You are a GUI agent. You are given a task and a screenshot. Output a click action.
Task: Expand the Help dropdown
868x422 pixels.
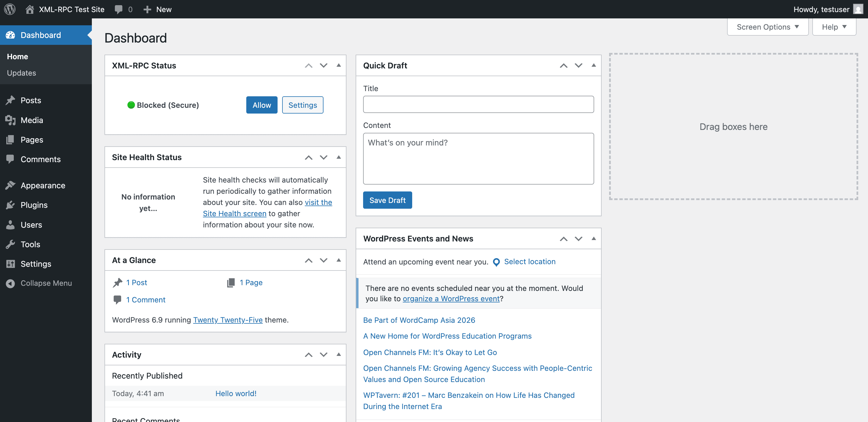[x=834, y=27]
